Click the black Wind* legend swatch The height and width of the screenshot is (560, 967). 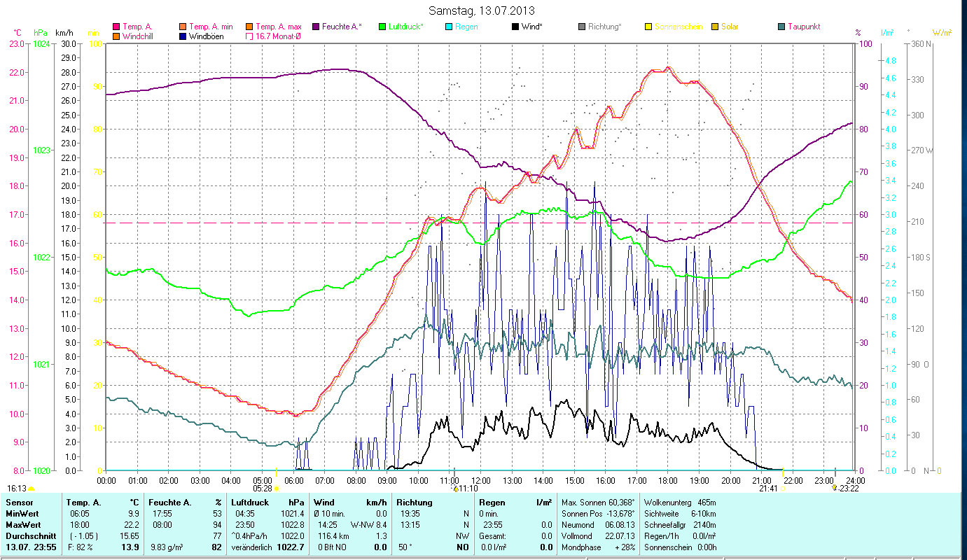[515, 27]
